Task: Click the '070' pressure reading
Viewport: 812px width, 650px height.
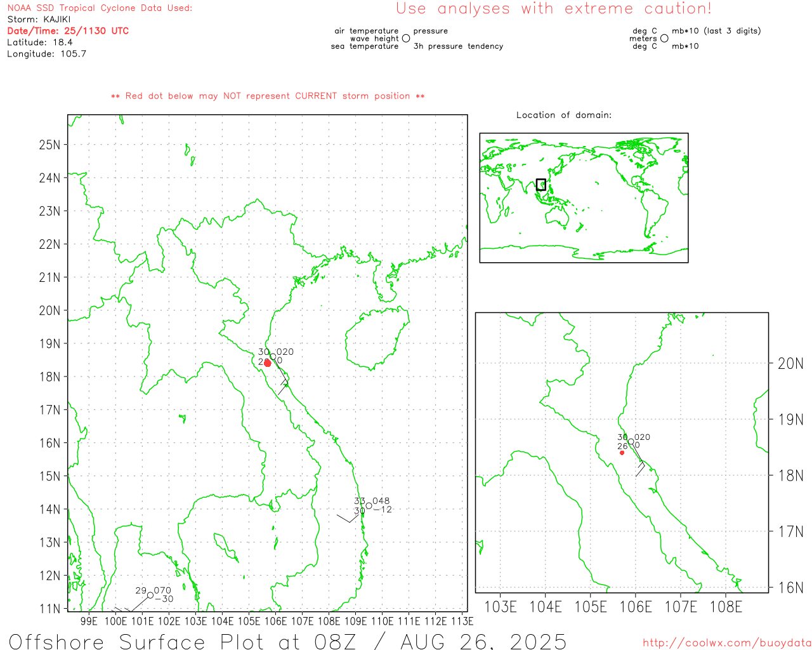Action: (x=163, y=590)
